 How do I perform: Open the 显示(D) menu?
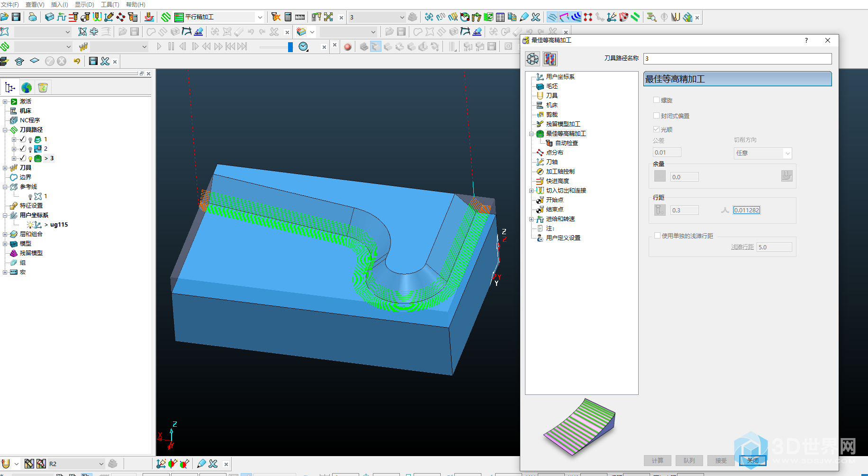pos(84,4)
